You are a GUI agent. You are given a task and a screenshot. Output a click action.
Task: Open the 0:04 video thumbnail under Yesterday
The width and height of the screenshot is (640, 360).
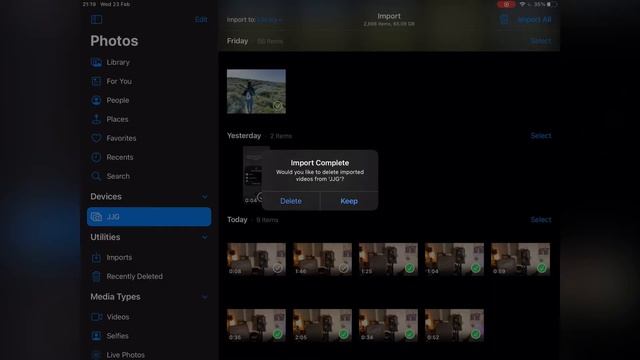(x=253, y=176)
